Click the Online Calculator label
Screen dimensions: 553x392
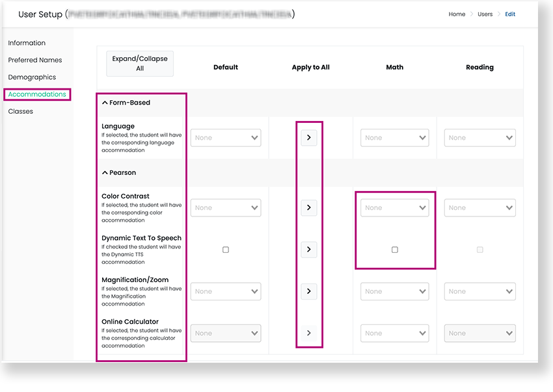(130, 322)
